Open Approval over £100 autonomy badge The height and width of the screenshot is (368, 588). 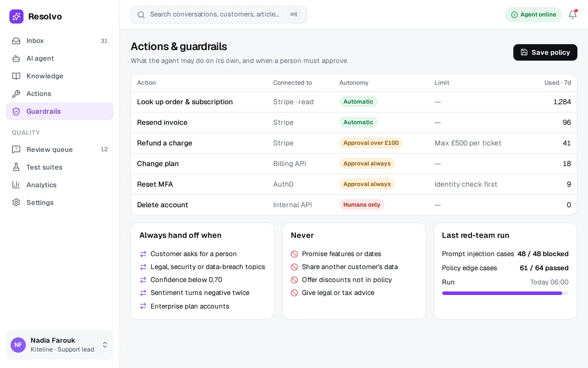click(x=371, y=143)
